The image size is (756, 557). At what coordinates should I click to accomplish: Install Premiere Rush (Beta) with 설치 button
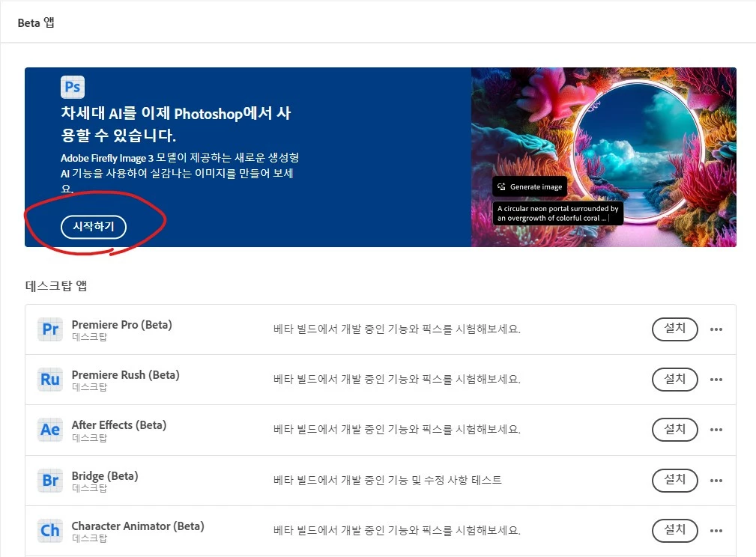[x=674, y=380]
